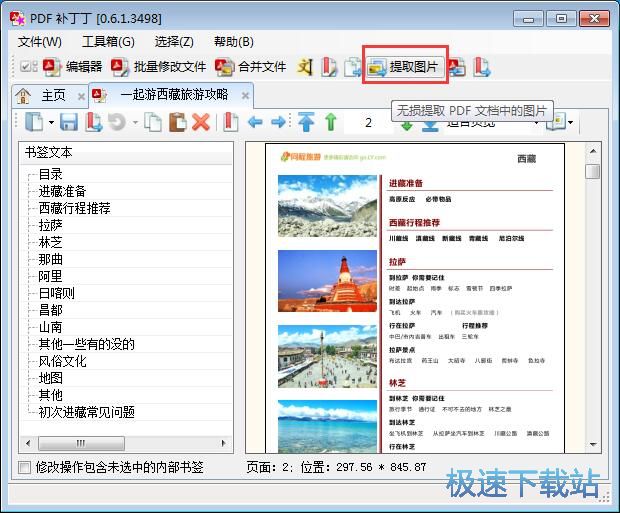Select the 风俗文化 bookmark
The image size is (620, 513).
tap(62, 361)
